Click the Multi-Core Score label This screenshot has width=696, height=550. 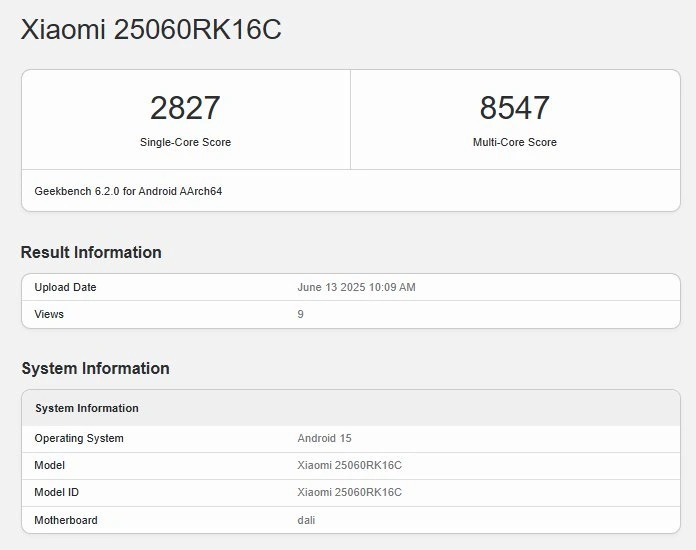pos(514,142)
